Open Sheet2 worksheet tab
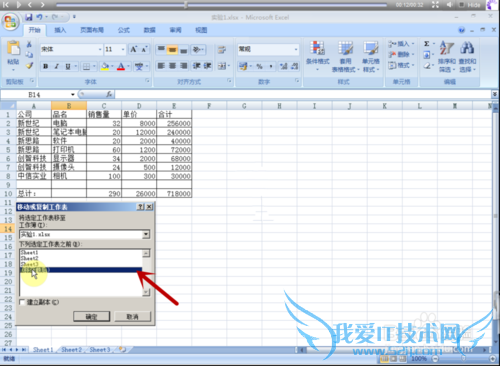Viewport: 500px width, 366px height. (71, 350)
